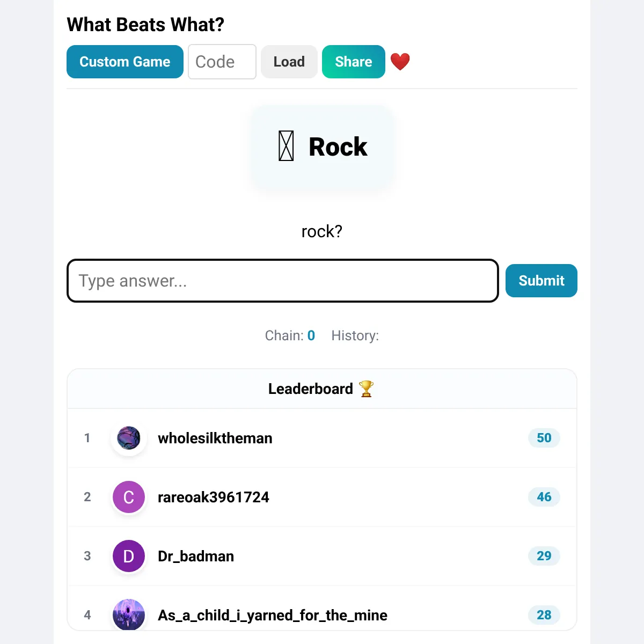This screenshot has height=644, width=644.
Task: Click wholesilktheman's avatar picture
Action: click(129, 438)
